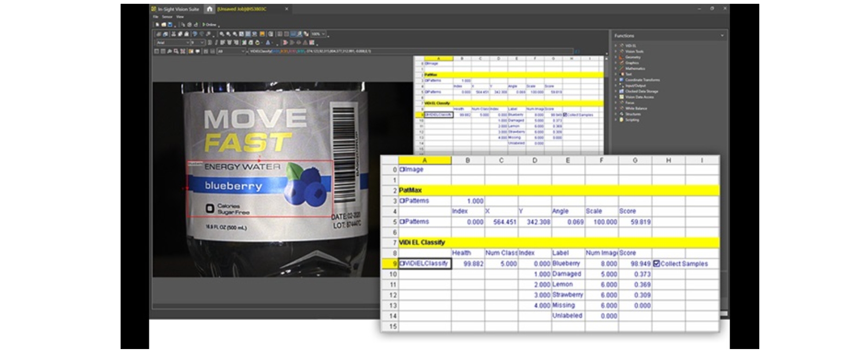Screen dimensions: 868x355
Task: Toggle the ViDiELClassify checkbox in cell A9
Action: [402, 264]
